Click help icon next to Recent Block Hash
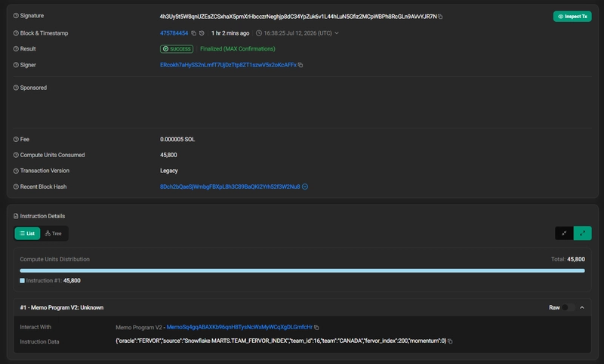The image size is (604, 364). 16,187
